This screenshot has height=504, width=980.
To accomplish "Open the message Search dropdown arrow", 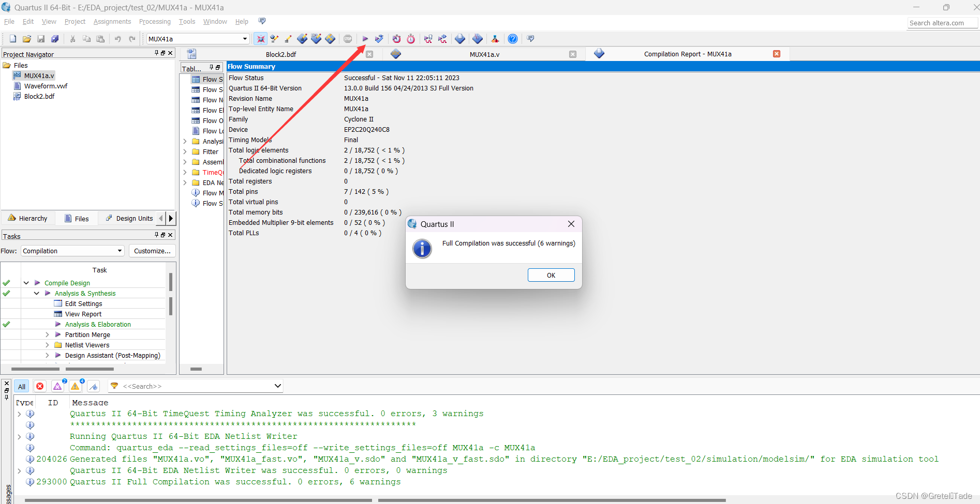I will pos(277,386).
